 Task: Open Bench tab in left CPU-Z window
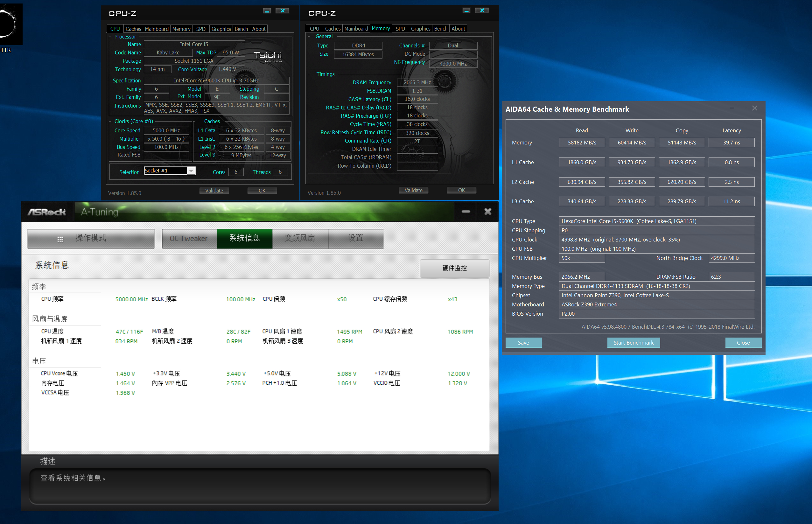[241, 29]
